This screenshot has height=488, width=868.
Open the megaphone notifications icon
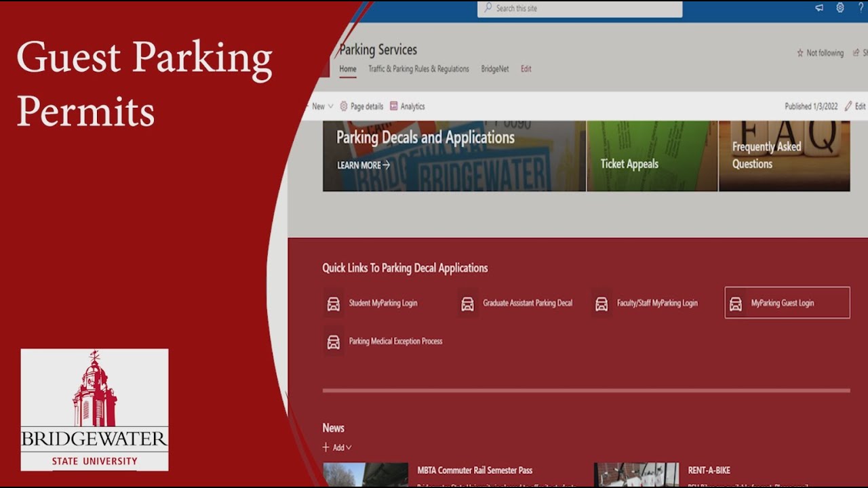(x=819, y=8)
